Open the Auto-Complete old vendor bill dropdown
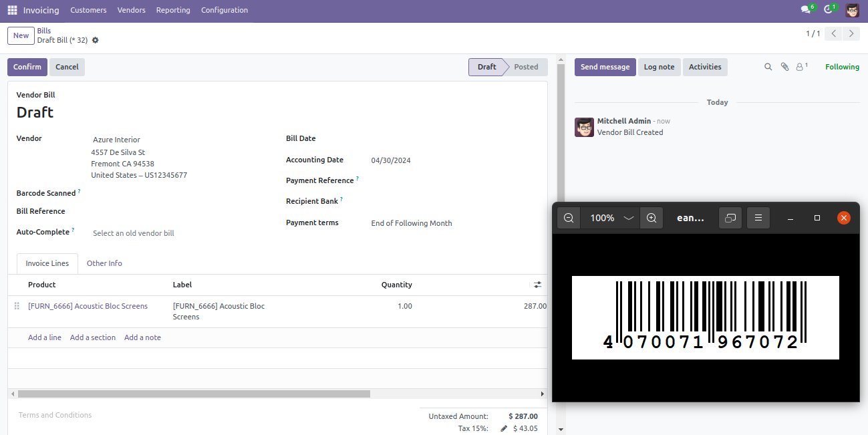868x435 pixels. pyautogui.click(x=180, y=233)
